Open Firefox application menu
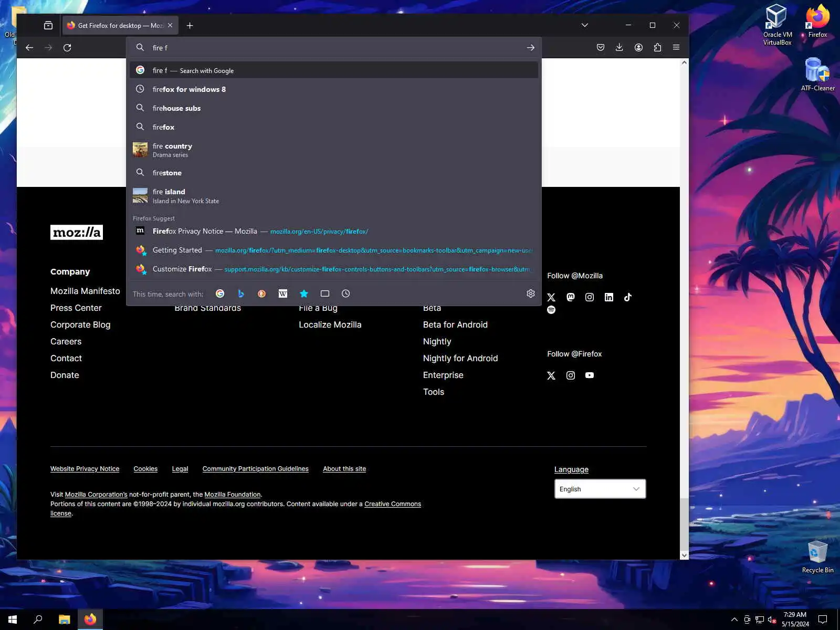 (x=676, y=48)
